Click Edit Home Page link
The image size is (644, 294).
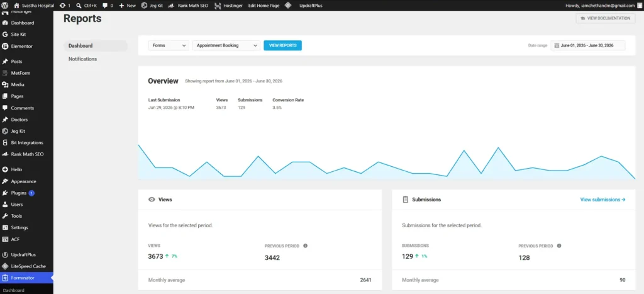coord(264,6)
